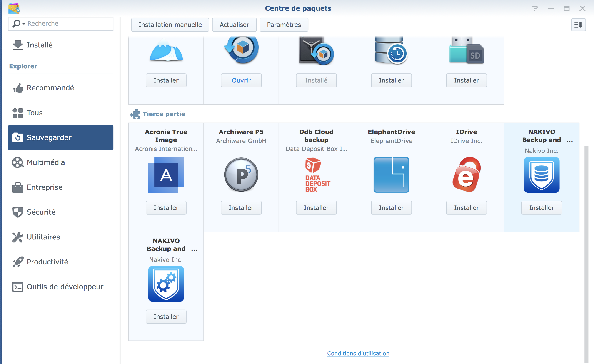The image size is (594, 364).
Task: Show Tous packages category
Action: pos(60,112)
